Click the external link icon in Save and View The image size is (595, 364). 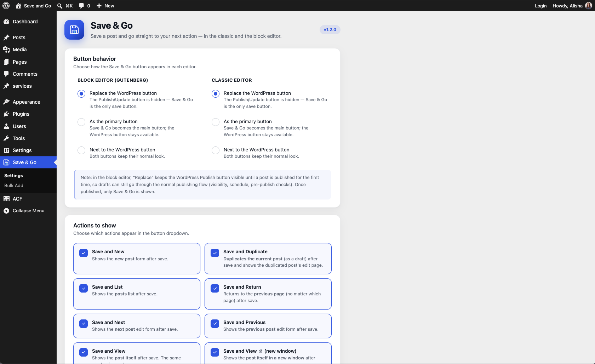[x=261, y=351]
